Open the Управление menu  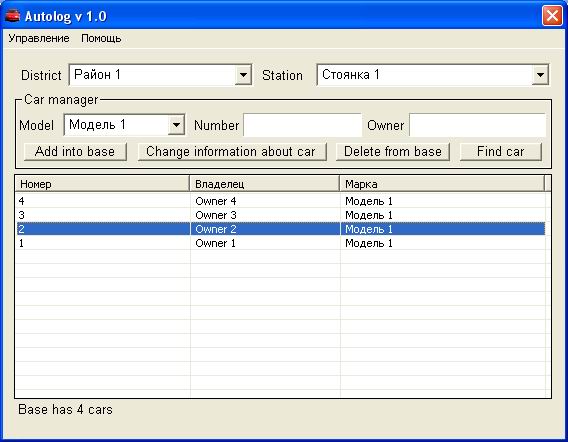point(39,38)
